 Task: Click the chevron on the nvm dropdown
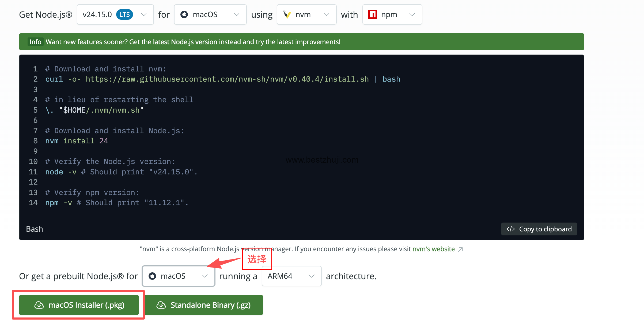click(327, 14)
